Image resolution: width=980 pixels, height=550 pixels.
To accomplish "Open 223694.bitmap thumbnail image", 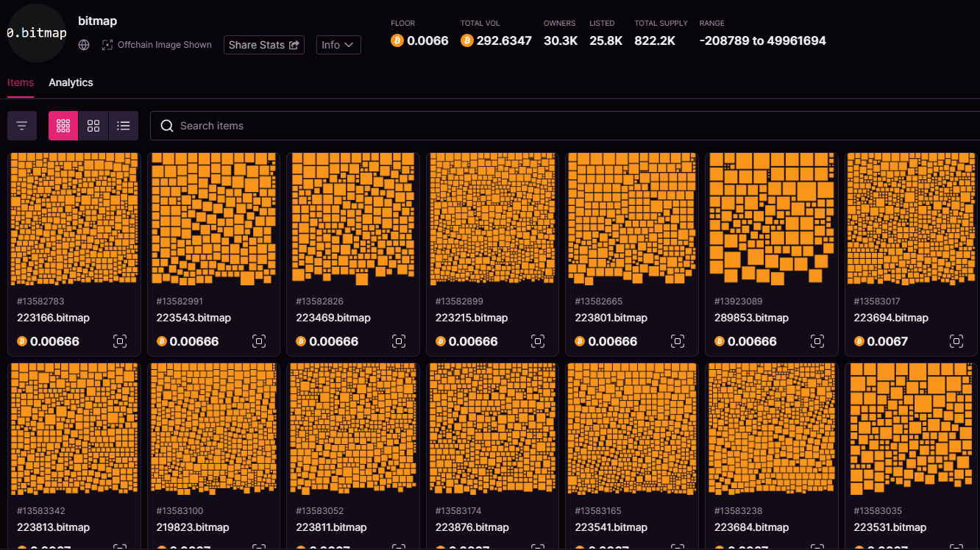I will (x=911, y=219).
